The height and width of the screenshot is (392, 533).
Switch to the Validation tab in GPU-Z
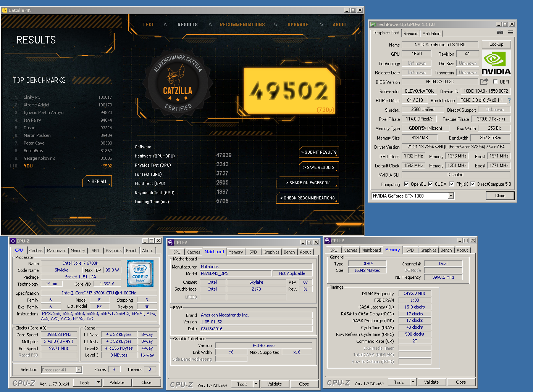431,34
